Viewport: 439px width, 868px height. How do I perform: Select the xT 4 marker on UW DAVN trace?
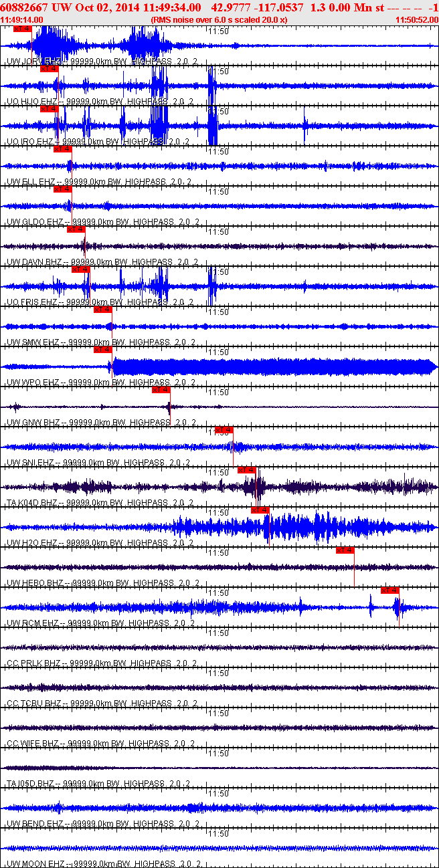pyautogui.click(x=76, y=229)
